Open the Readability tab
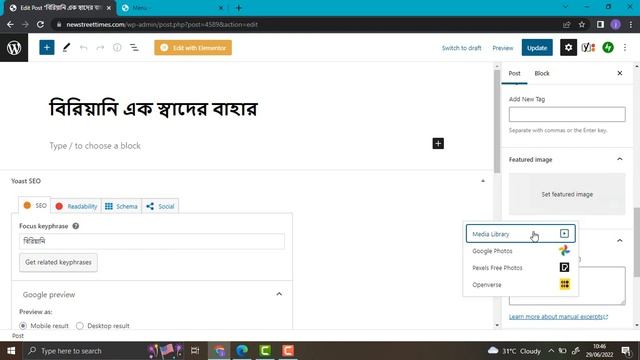This screenshot has height=360, width=640. (x=76, y=206)
